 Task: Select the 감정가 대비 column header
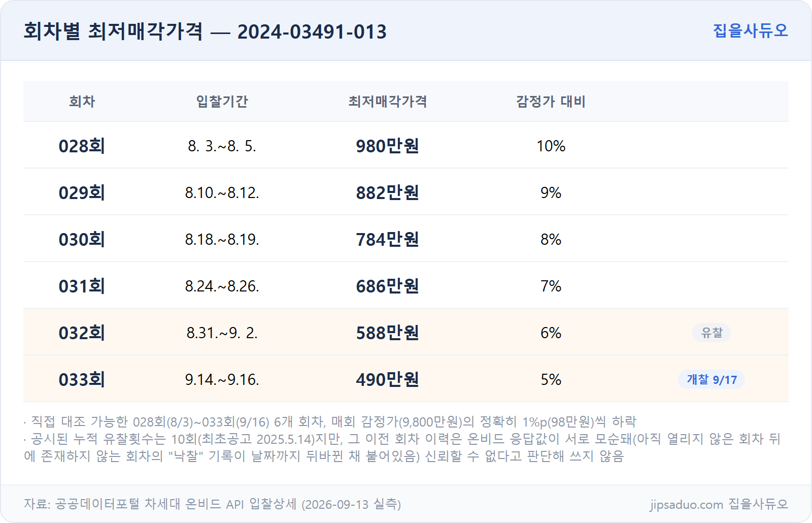(x=551, y=102)
